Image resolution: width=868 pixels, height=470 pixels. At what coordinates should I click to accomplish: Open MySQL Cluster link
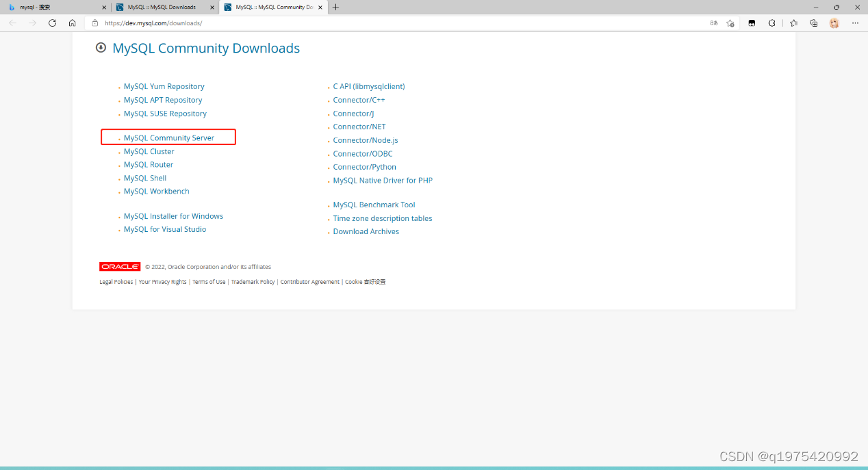click(x=149, y=151)
